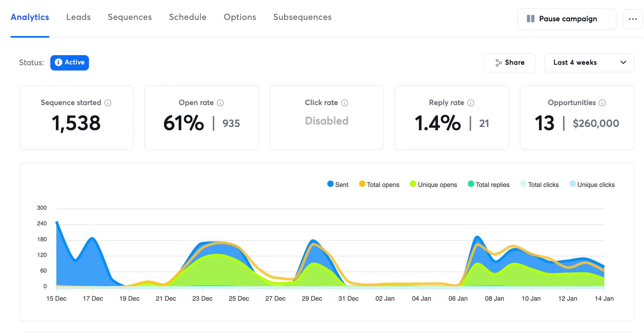The height and width of the screenshot is (333, 644).
Task: Click the chevron arrow of date range
Action: coord(623,63)
